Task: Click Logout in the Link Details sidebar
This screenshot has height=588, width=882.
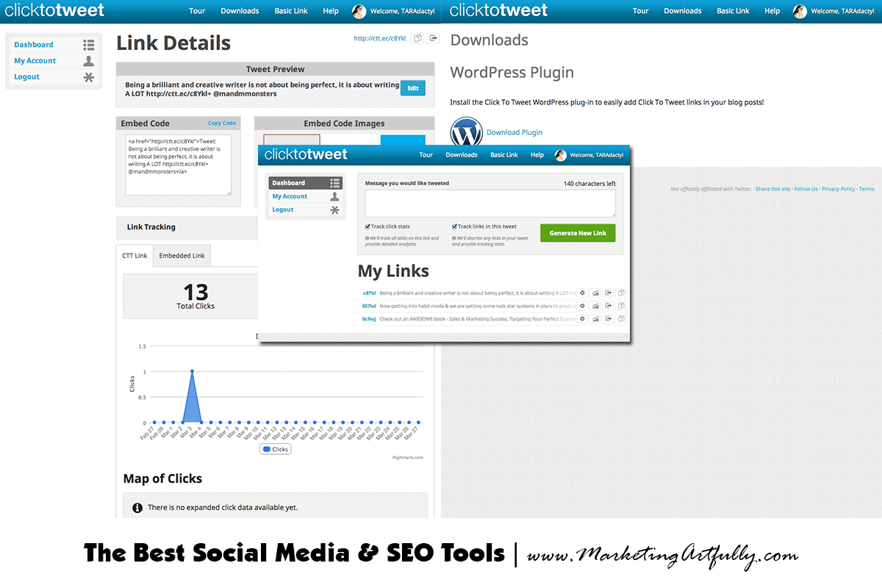Action: 27,77
